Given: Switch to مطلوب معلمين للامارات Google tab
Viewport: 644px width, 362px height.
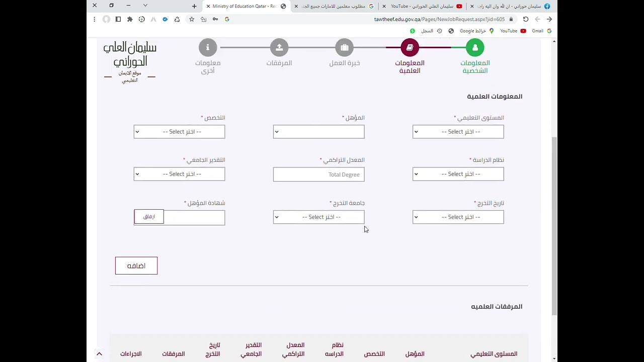Looking at the screenshot, I should (335, 6).
